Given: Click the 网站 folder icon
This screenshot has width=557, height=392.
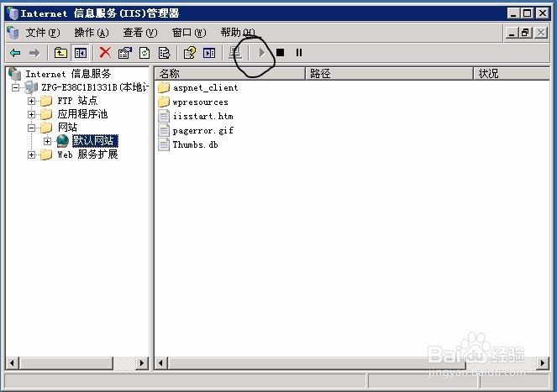Looking at the screenshot, I should [46, 128].
